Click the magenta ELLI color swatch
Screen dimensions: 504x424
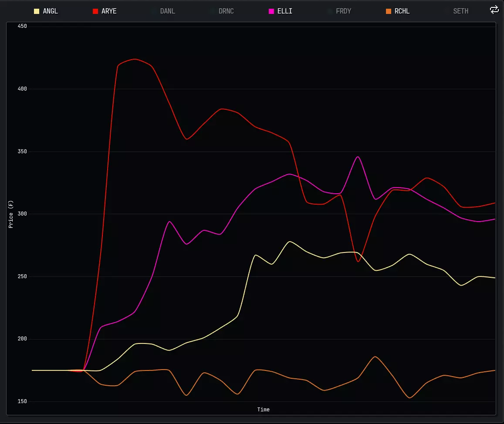click(x=271, y=11)
